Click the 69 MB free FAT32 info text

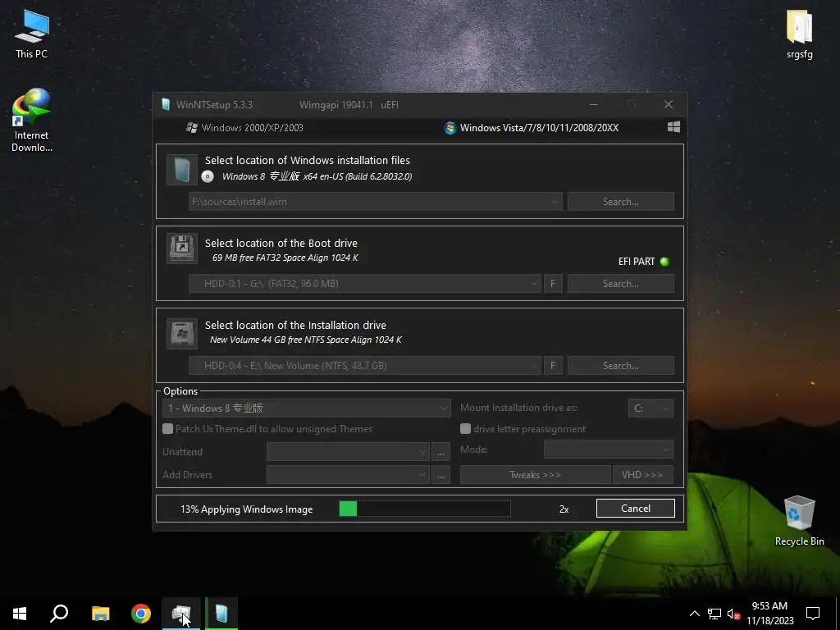click(x=285, y=258)
